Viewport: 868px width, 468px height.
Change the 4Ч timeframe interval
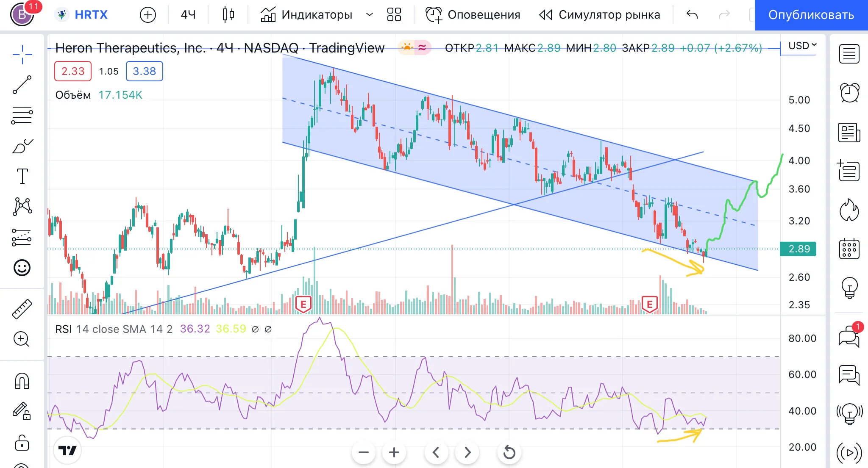pos(188,15)
